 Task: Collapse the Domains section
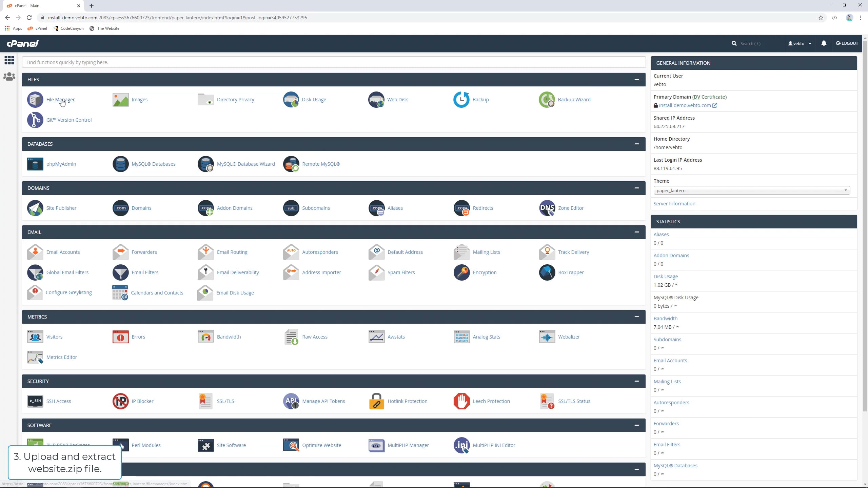tap(636, 188)
